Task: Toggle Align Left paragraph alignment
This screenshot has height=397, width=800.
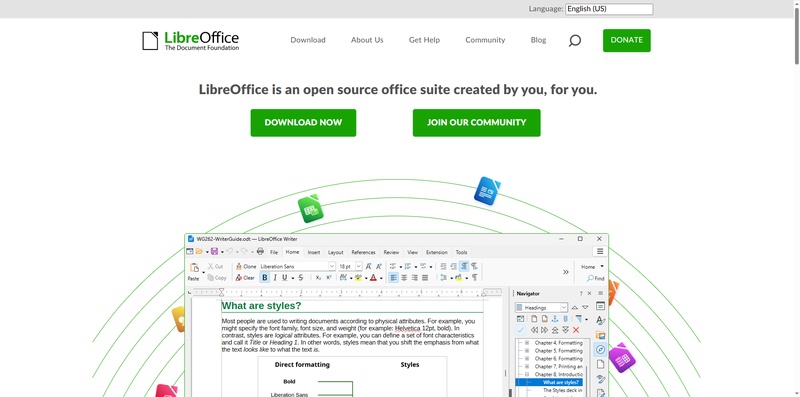Action: (x=393, y=278)
